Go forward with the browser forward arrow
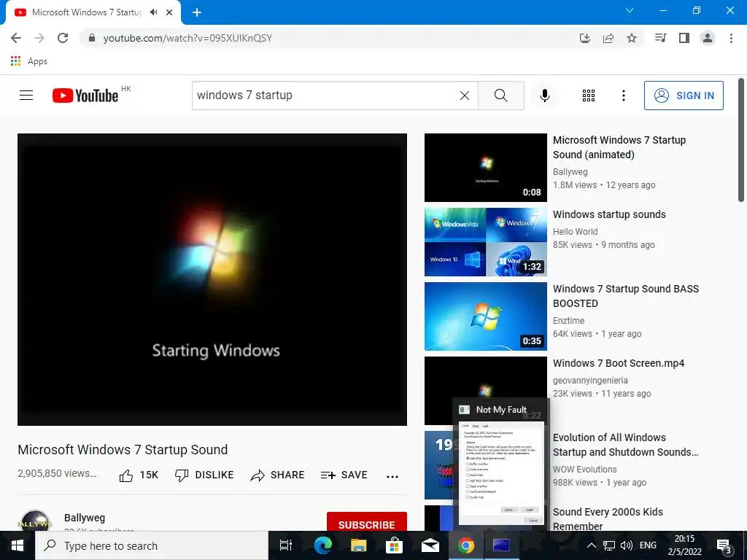Screen dimensions: 747x560 point(39,38)
